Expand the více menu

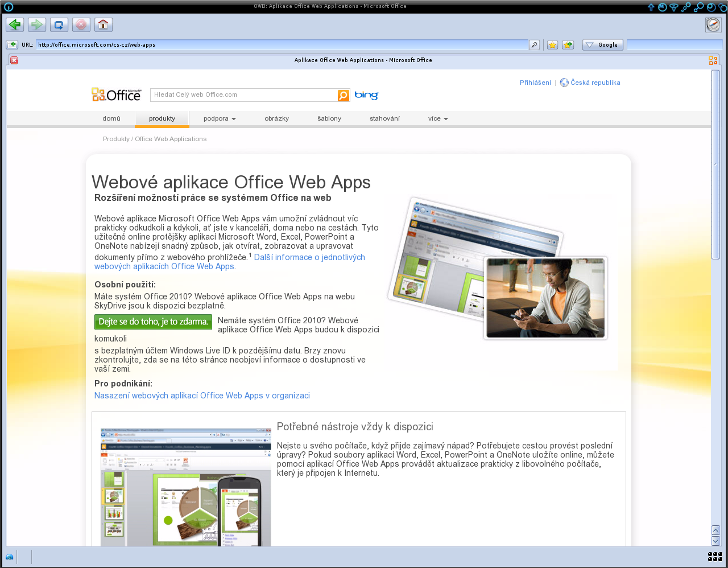[438, 118]
